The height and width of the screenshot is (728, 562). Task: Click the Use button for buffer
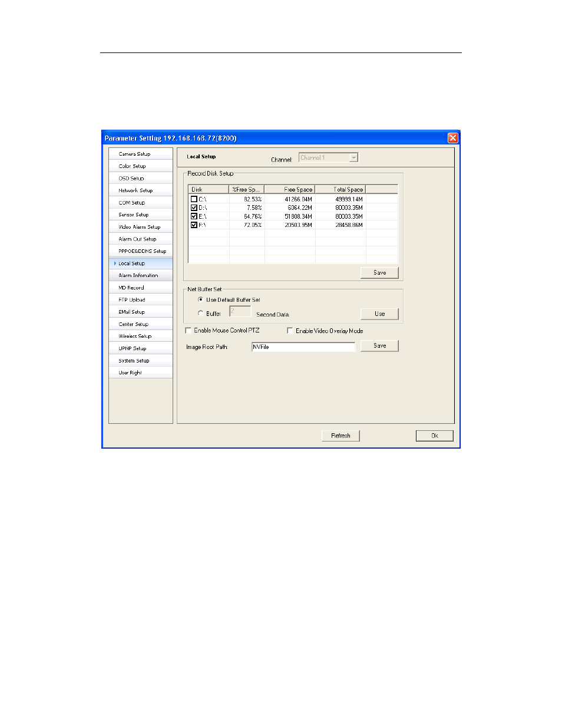(379, 314)
